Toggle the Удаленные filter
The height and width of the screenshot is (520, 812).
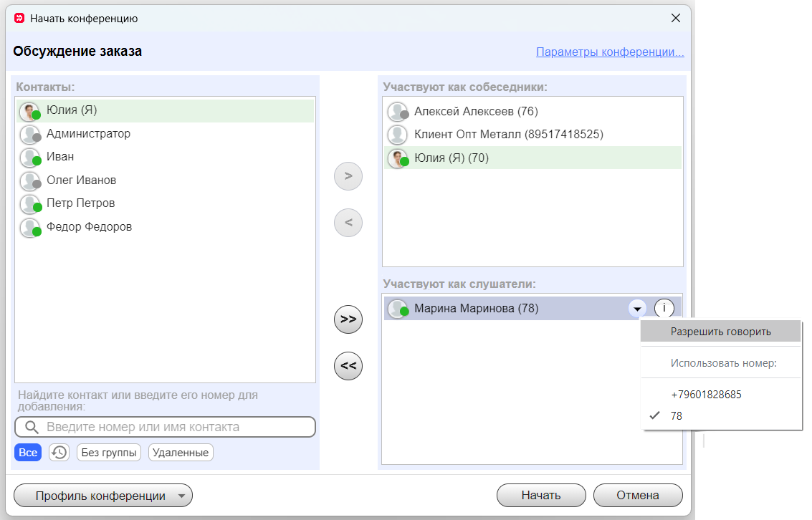click(x=181, y=453)
